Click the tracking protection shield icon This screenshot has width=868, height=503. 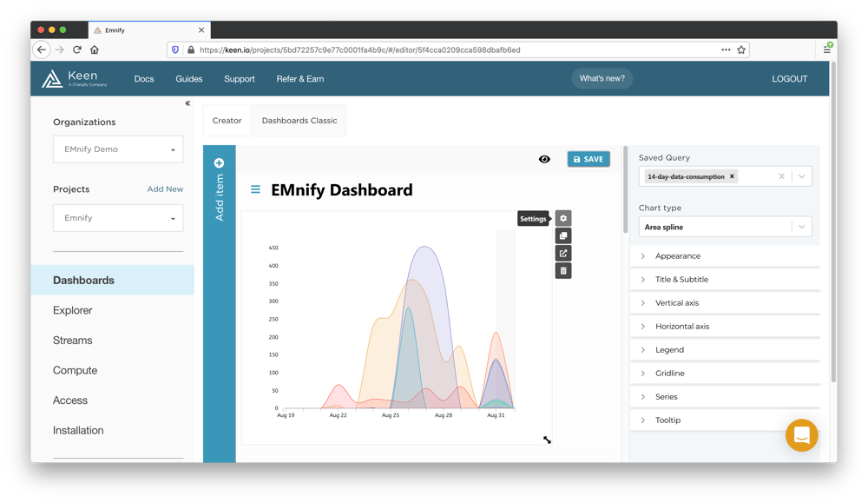[x=175, y=50]
